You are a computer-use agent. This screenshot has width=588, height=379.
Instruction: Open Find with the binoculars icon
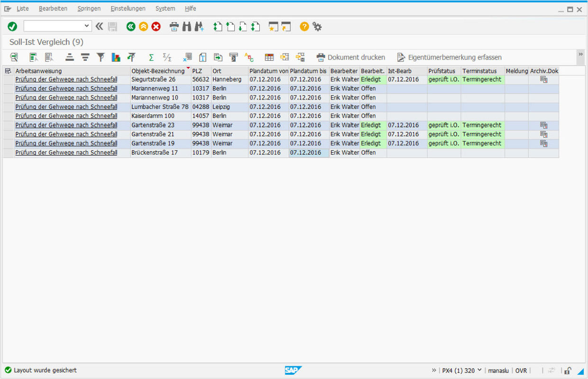coord(187,27)
